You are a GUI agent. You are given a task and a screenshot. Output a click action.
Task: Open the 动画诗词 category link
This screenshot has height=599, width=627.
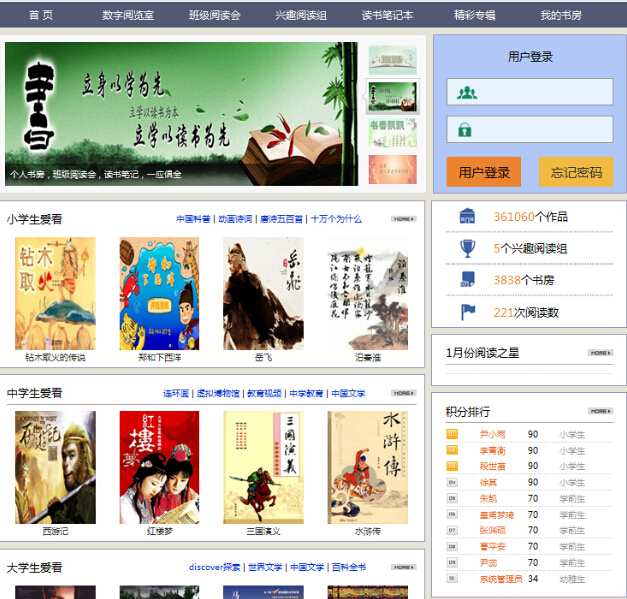pos(235,219)
